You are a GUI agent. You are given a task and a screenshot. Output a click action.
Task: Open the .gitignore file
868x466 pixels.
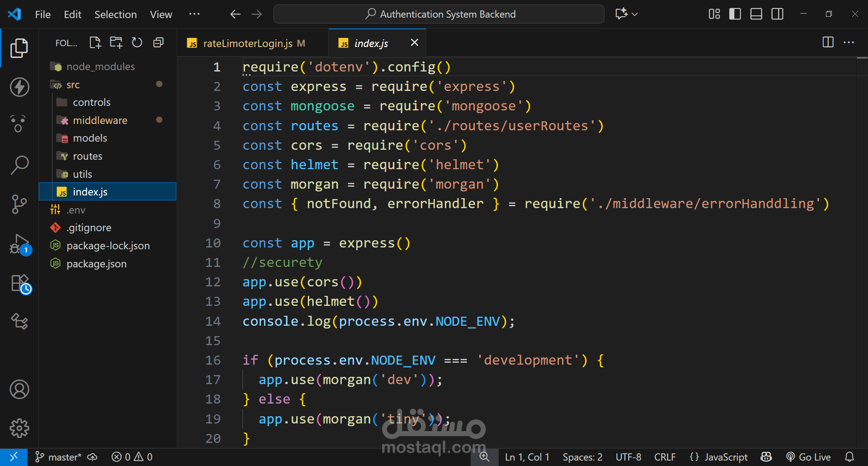[x=108, y=228]
